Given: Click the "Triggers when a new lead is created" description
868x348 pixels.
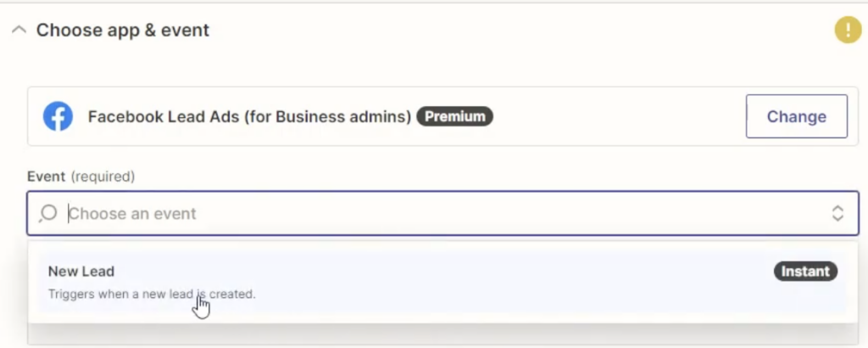Looking at the screenshot, I should (x=151, y=295).
